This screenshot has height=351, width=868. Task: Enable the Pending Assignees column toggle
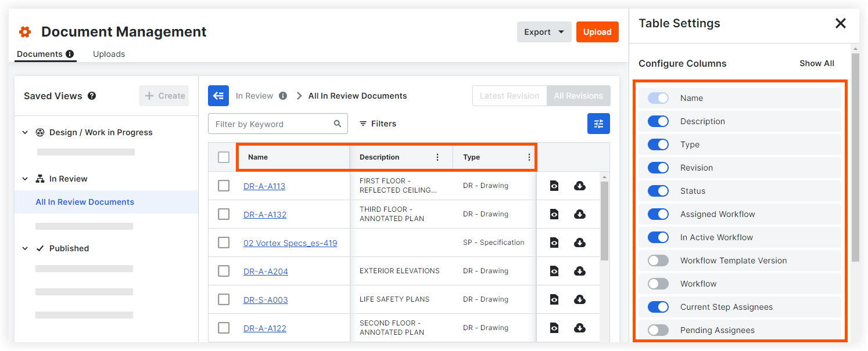point(658,330)
